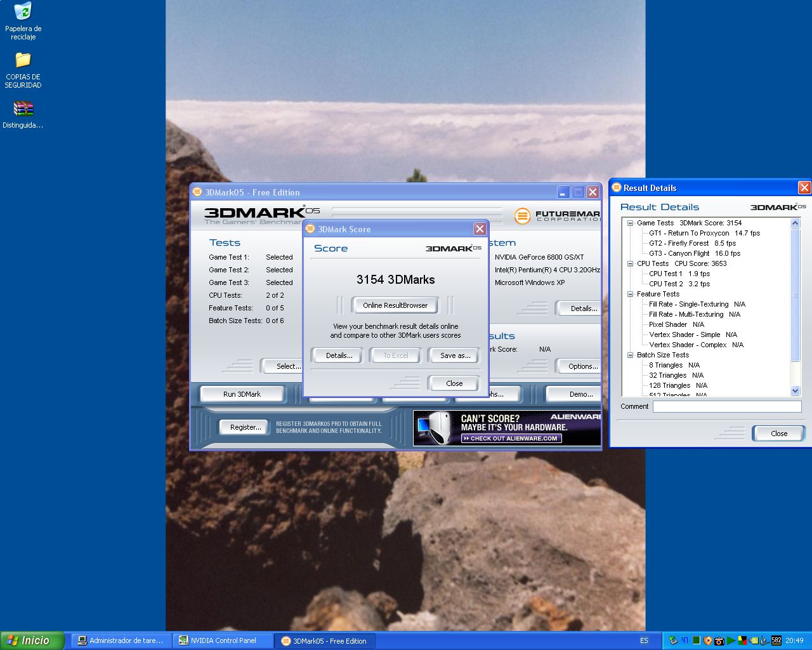Collapse the Game Tests tree node
The height and width of the screenshot is (650, 812).
point(630,223)
